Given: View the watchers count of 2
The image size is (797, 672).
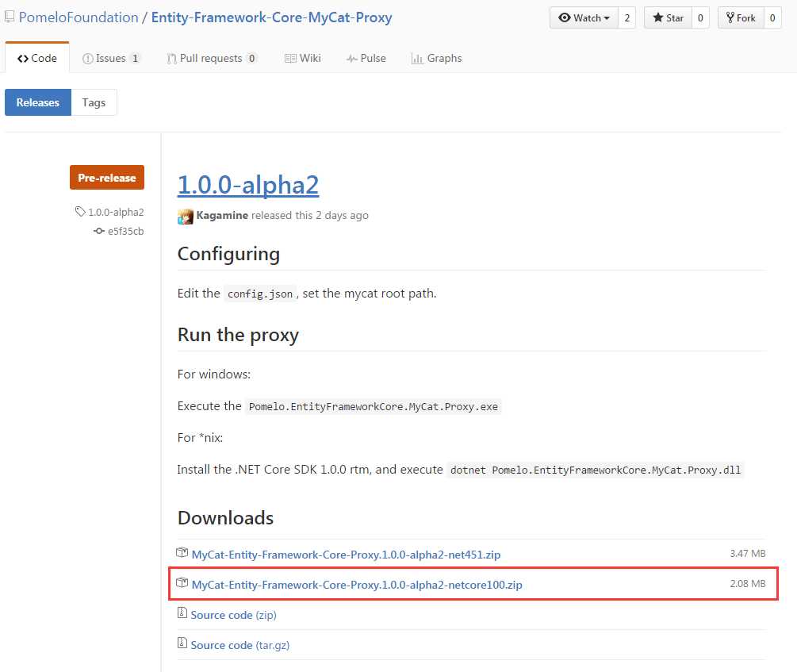Looking at the screenshot, I should (x=626, y=17).
